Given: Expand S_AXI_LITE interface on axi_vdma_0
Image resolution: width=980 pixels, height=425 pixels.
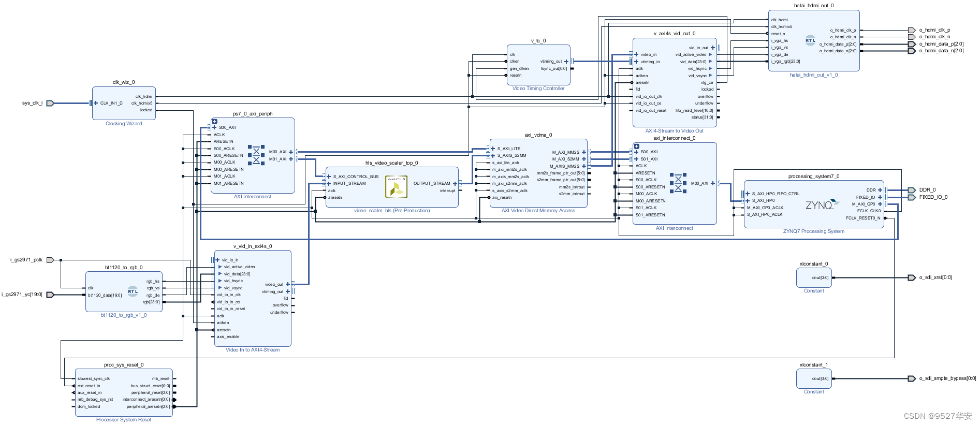Looking at the screenshot, I should point(493,149).
